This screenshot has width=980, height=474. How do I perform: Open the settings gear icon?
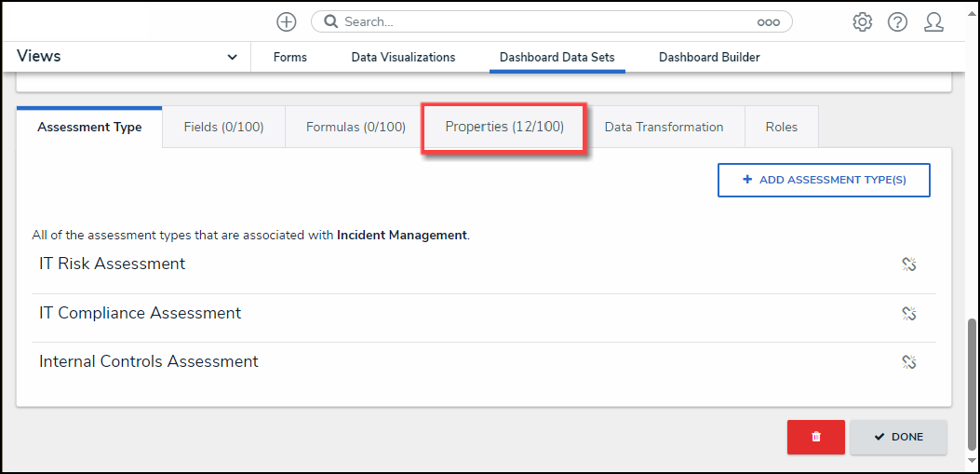863,21
